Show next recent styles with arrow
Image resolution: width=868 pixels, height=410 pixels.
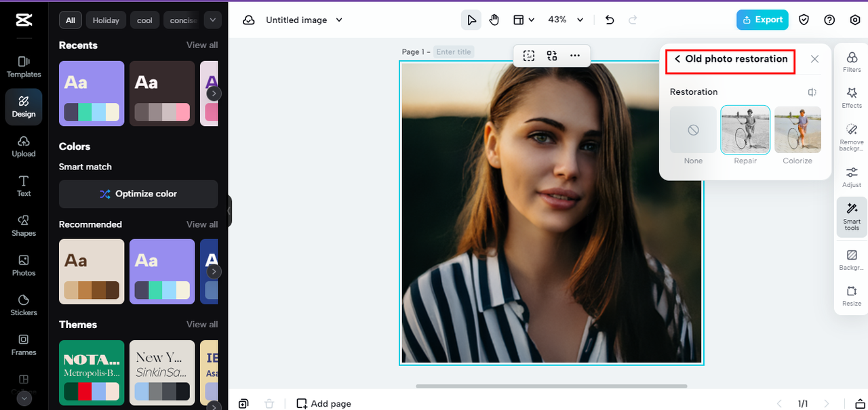(x=214, y=94)
